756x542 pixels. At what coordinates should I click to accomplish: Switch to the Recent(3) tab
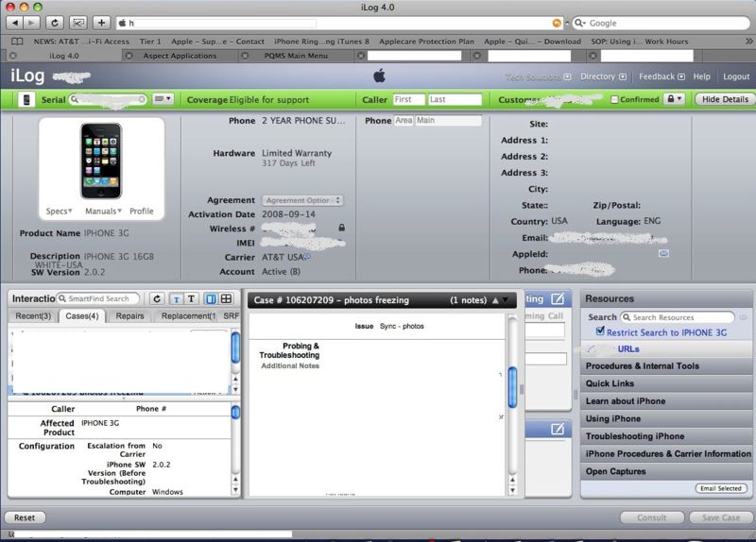point(33,316)
